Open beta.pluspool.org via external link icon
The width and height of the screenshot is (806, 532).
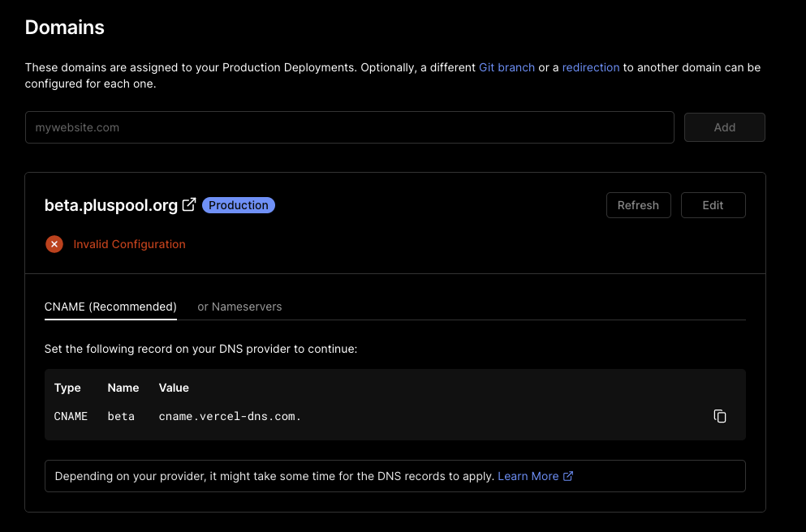(188, 204)
